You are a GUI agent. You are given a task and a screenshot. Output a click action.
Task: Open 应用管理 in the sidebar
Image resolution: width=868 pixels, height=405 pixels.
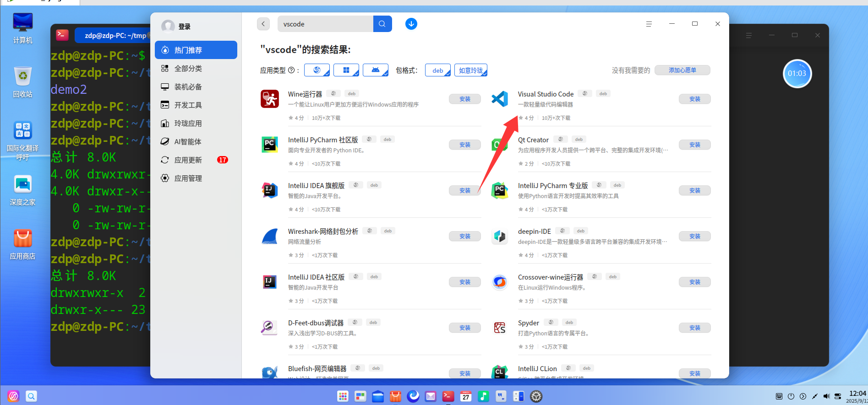(x=196, y=178)
